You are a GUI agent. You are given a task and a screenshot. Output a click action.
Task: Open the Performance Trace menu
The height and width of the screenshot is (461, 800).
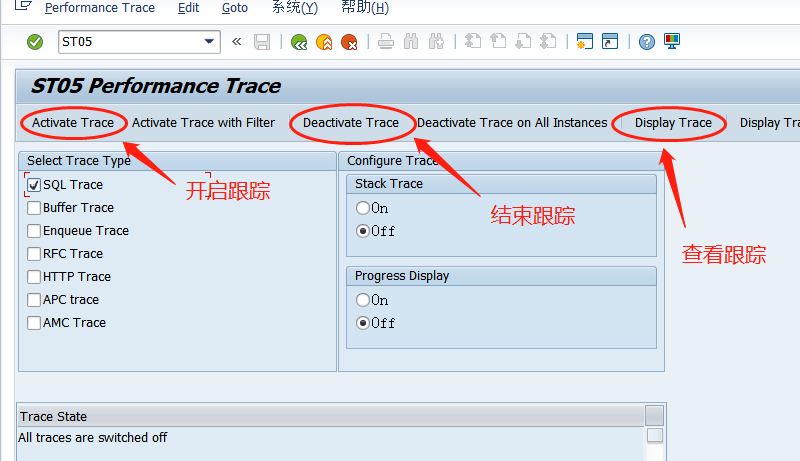coord(99,8)
